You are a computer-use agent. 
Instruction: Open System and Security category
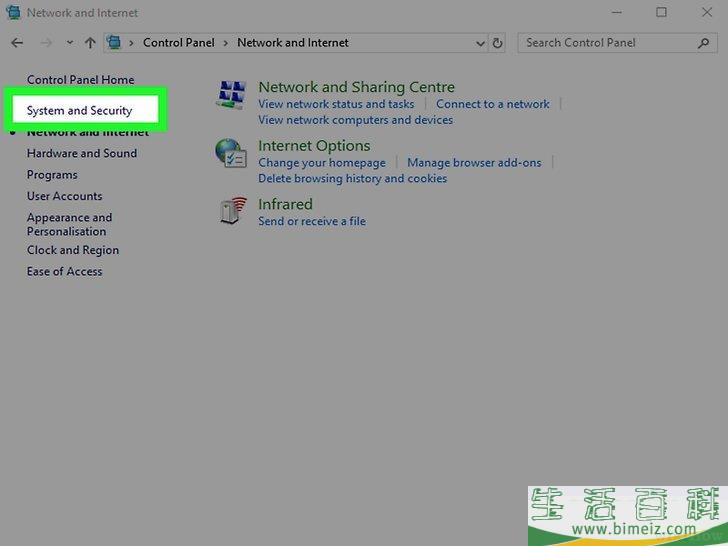tap(79, 110)
